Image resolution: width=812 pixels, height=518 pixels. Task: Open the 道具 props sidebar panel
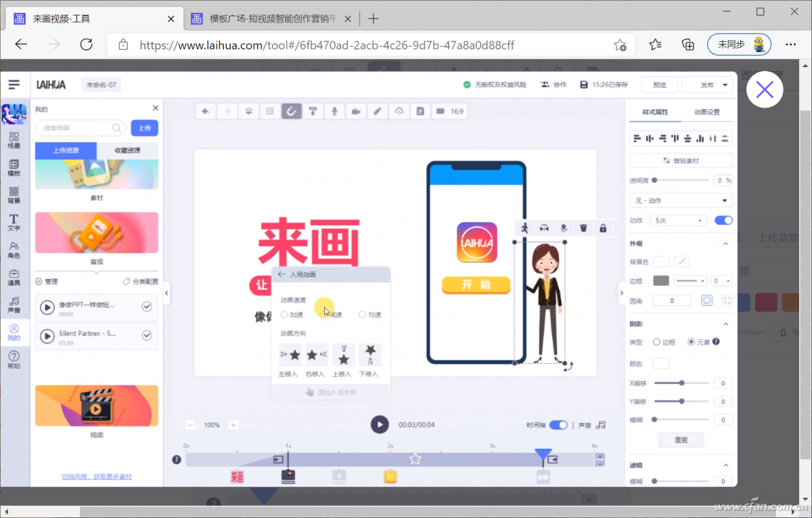coord(14,278)
